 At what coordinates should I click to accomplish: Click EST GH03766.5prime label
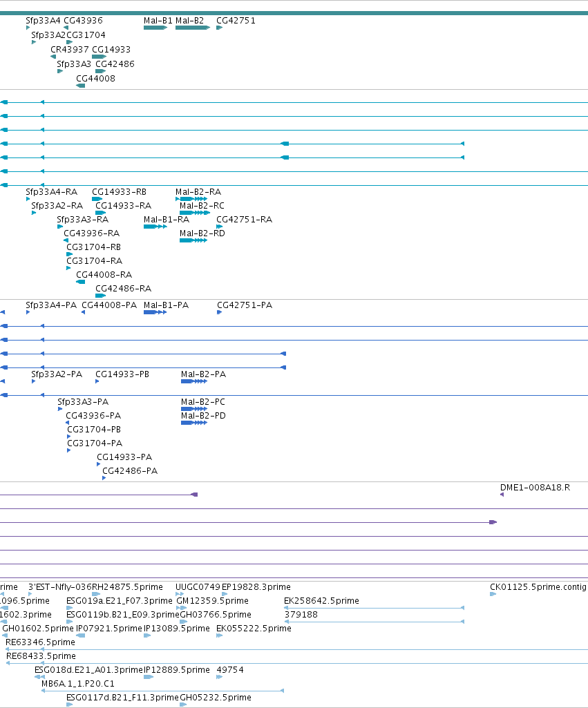coord(216,615)
